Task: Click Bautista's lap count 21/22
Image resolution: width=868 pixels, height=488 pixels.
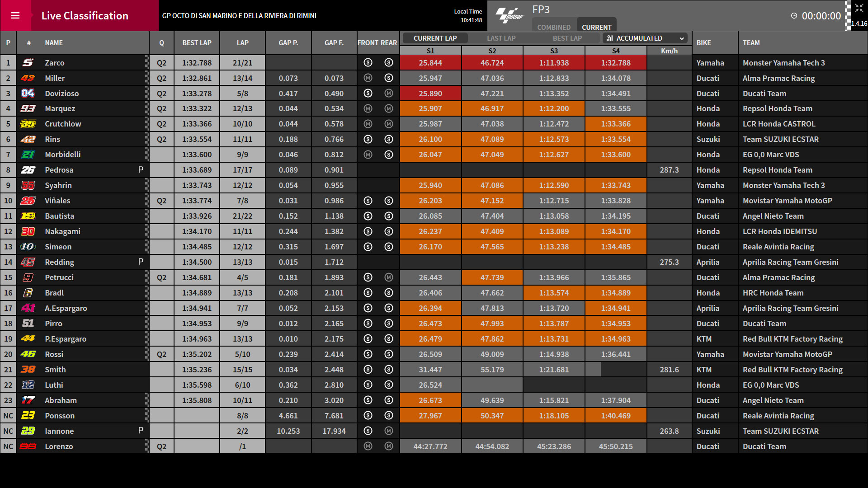Action: pyautogui.click(x=243, y=216)
